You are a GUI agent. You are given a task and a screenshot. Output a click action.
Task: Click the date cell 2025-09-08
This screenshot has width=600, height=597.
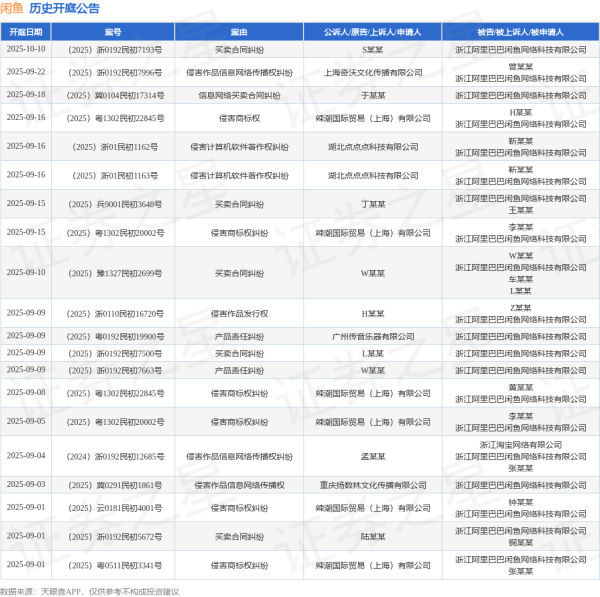pyautogui.click(x=26, y=393)
